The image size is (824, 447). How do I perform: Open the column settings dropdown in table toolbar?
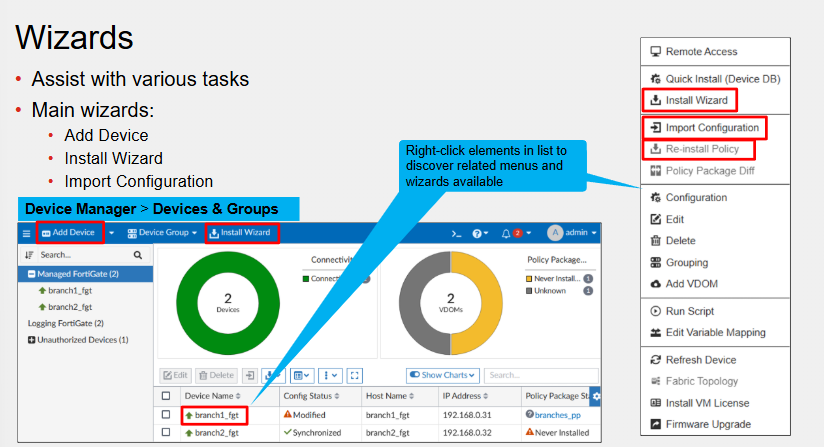coord(302,375)
